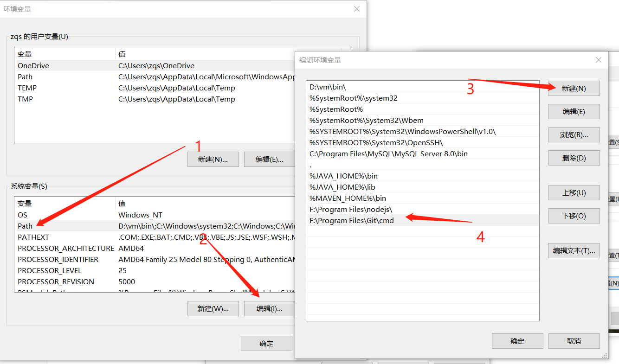Click the 浏览(B)... button
This screenshot has height=364, width=619.
(574, 134)
